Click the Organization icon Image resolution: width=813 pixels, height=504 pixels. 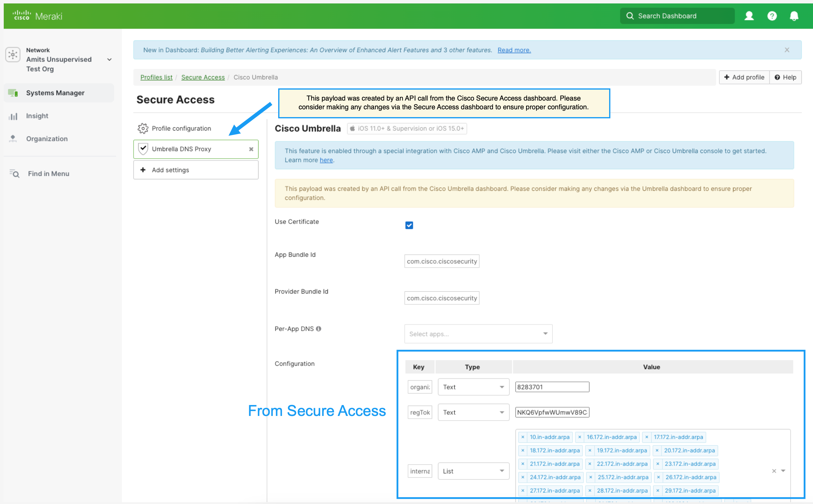(13, 139)
